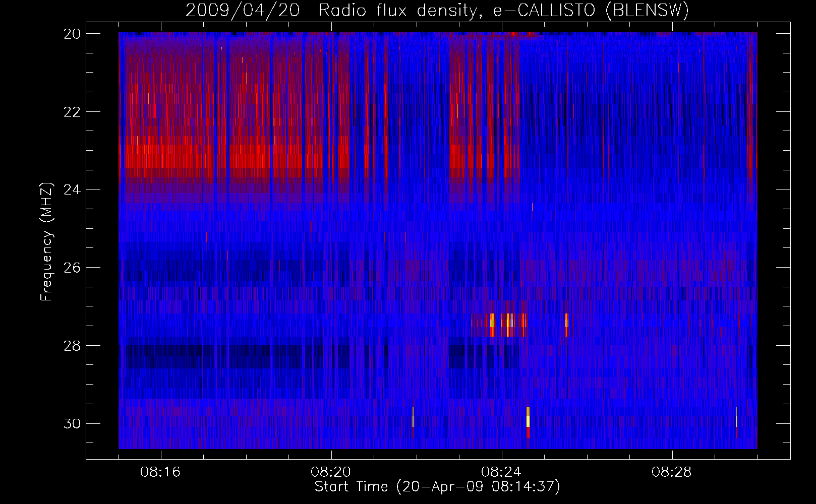816x504 pixels.
Task: Click the isolated red-yellow burst near 08:25:30 at 27.5 MHz
Action: point(566,325)
